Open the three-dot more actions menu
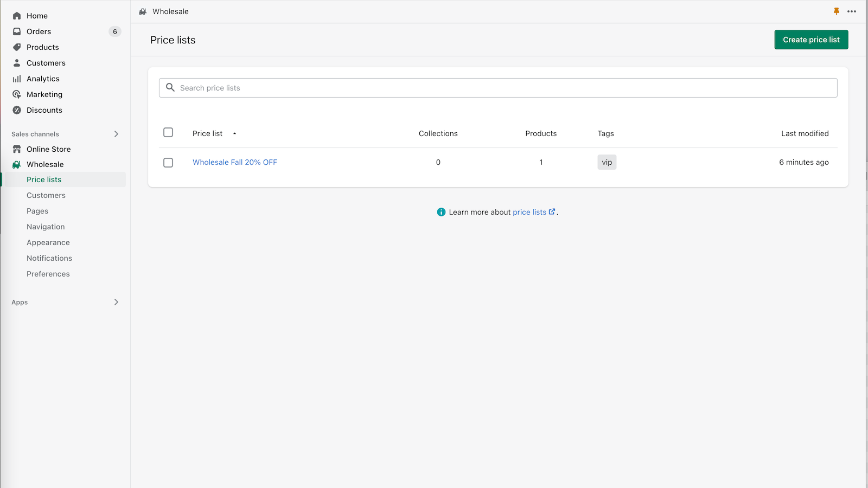 (x=852, y=11)
